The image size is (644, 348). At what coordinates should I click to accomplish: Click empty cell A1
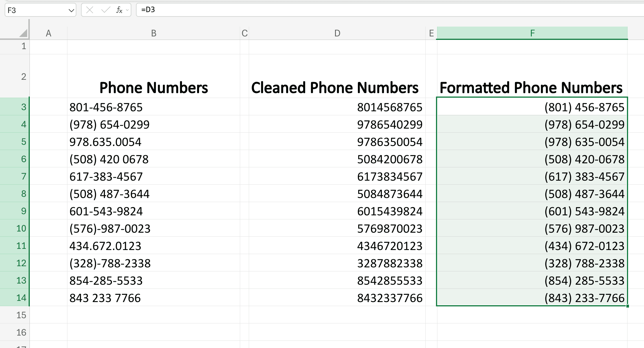49,46
